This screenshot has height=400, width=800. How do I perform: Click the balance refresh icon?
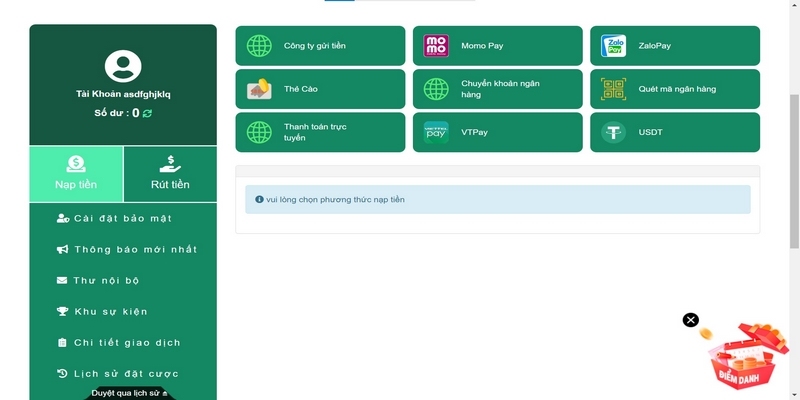(x=147, y=114)
